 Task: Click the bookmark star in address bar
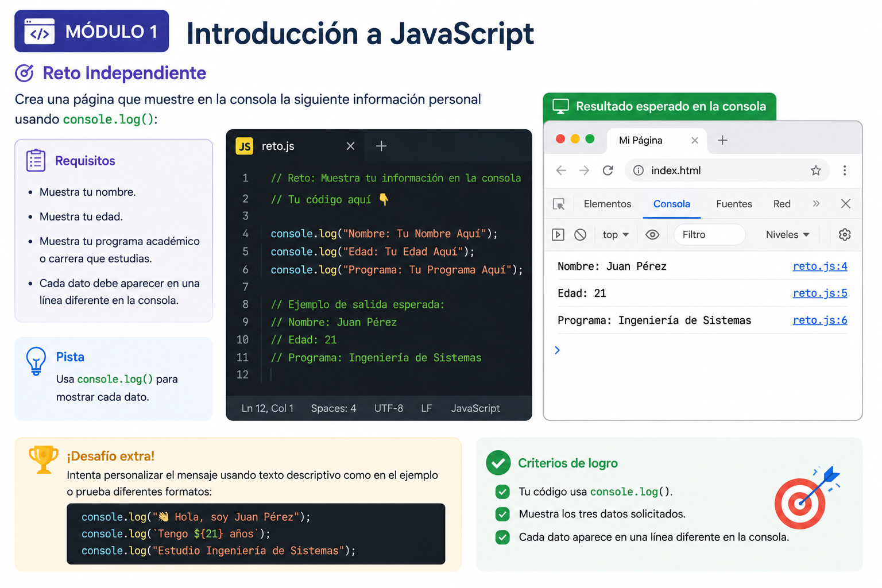point(815,171)
